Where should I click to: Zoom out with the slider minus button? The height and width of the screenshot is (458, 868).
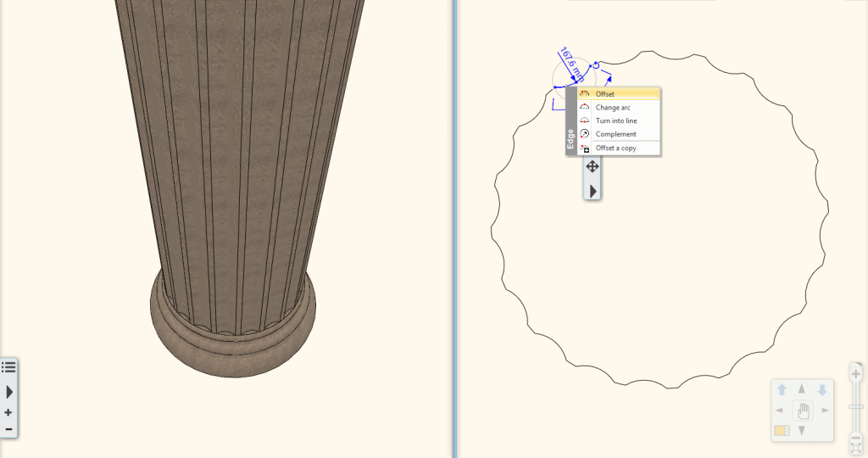856,438
